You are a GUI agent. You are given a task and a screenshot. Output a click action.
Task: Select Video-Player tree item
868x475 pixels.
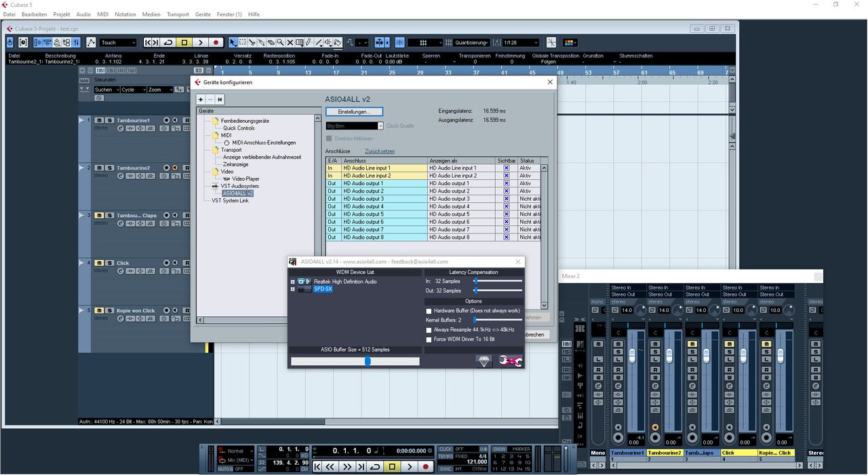point(245,178)
